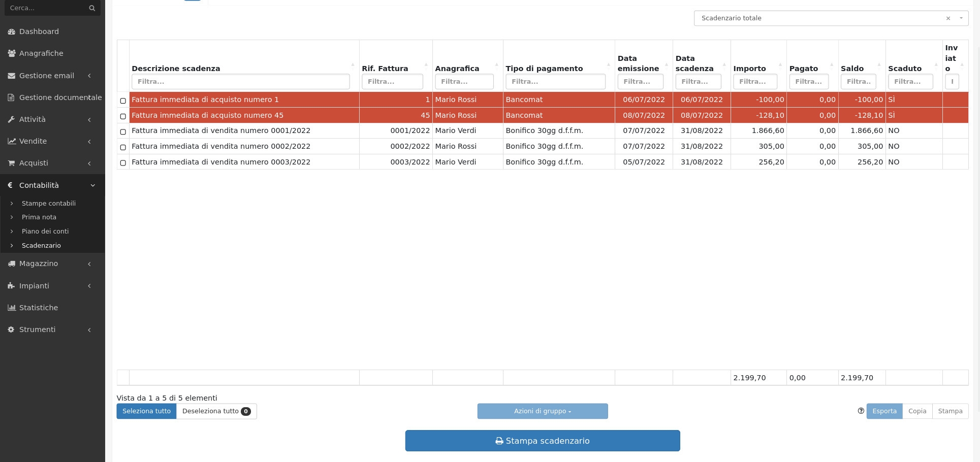This screenshot has width=980, height=462.
Task: Click the Attività wrench icon
Action: (x=11, y=119)
